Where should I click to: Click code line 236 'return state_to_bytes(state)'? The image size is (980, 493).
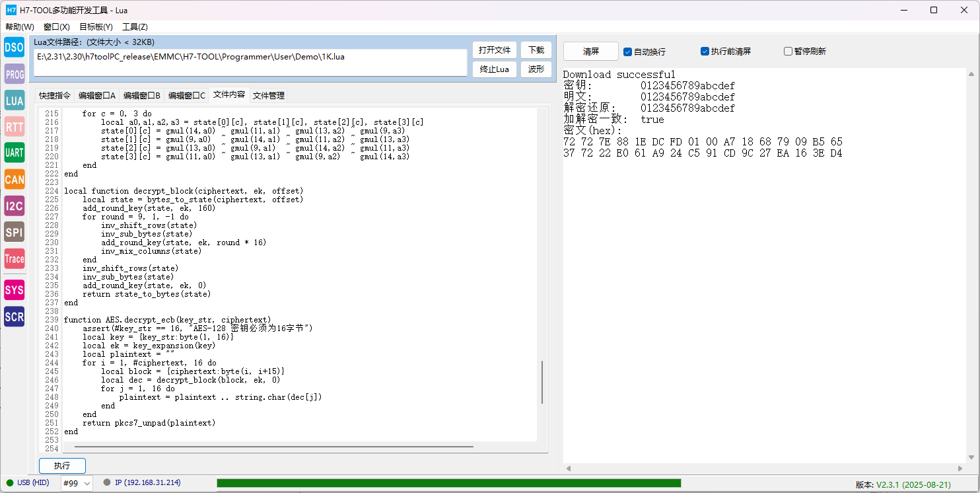[147, 294]
